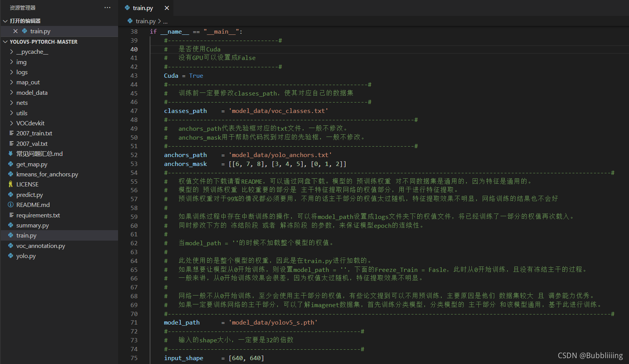Expand the utils folder

coord(11,113)
